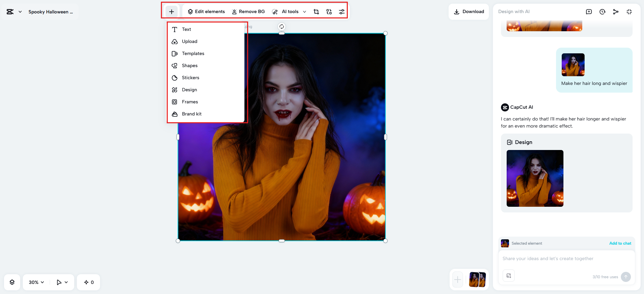Click the Download button
The image size is (644, 294).
(x=468, y=12)
